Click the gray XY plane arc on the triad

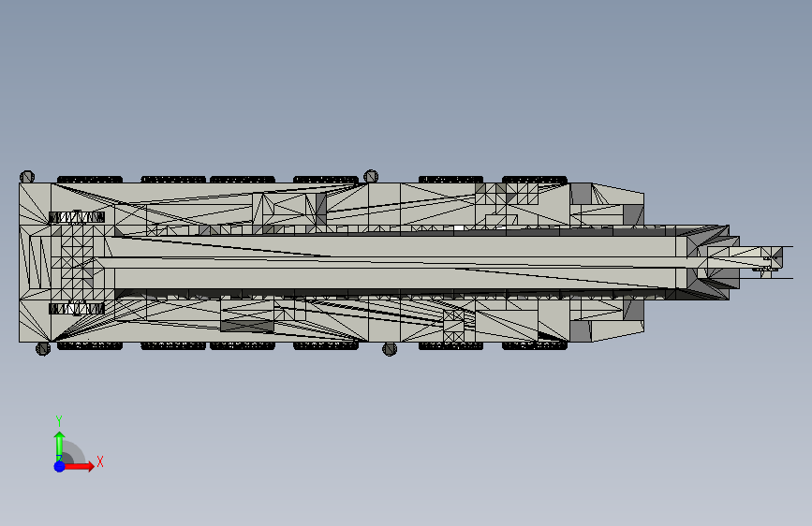(x=75, y=452)
